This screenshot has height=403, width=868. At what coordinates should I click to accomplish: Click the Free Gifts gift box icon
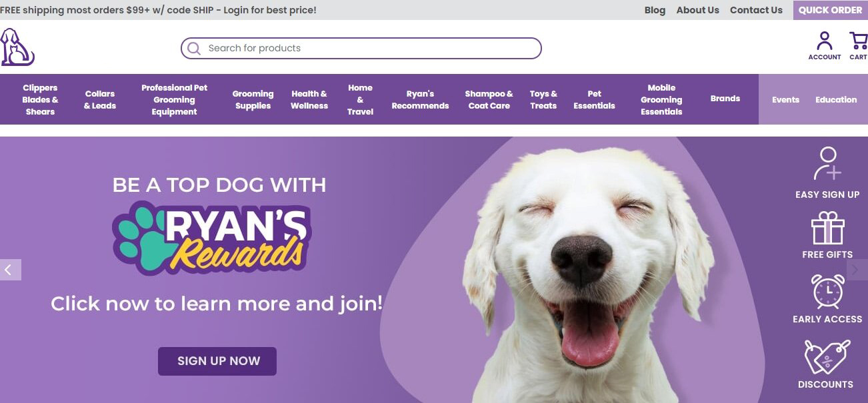(x=827, y=228)
